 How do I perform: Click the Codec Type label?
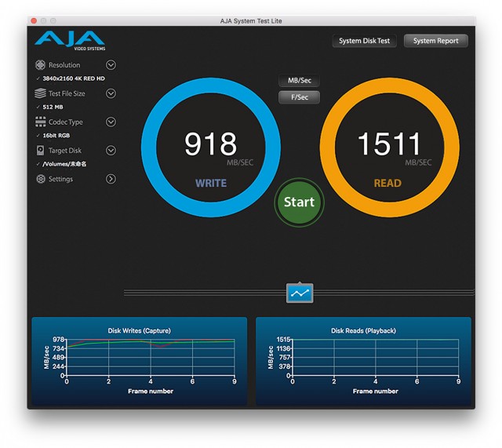(x=66, y=122)
